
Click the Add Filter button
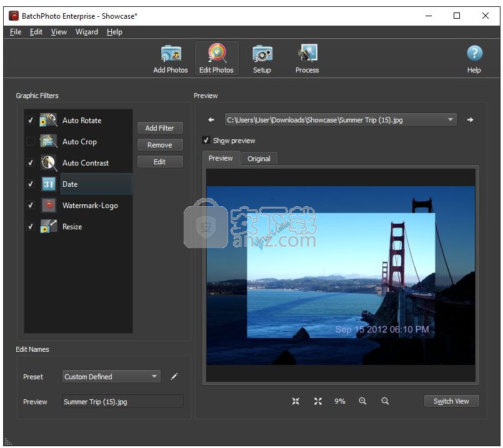point(160,128)
